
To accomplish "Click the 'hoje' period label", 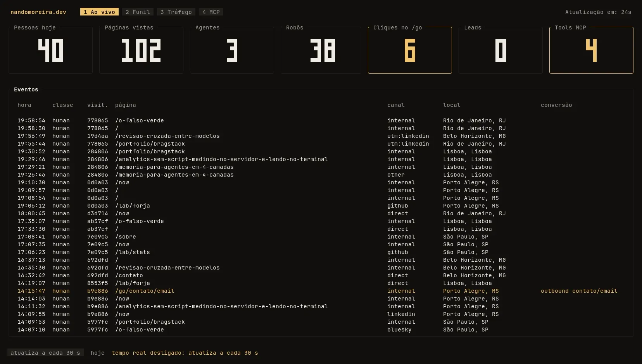I will pyautogui.click(x=98, y=353).
